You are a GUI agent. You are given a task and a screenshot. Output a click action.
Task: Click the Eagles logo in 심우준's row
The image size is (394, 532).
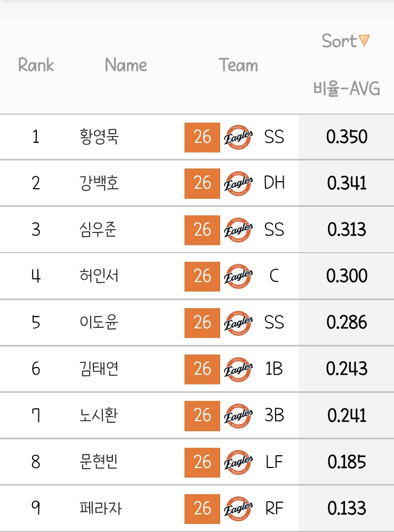click(x=238, y=230)
